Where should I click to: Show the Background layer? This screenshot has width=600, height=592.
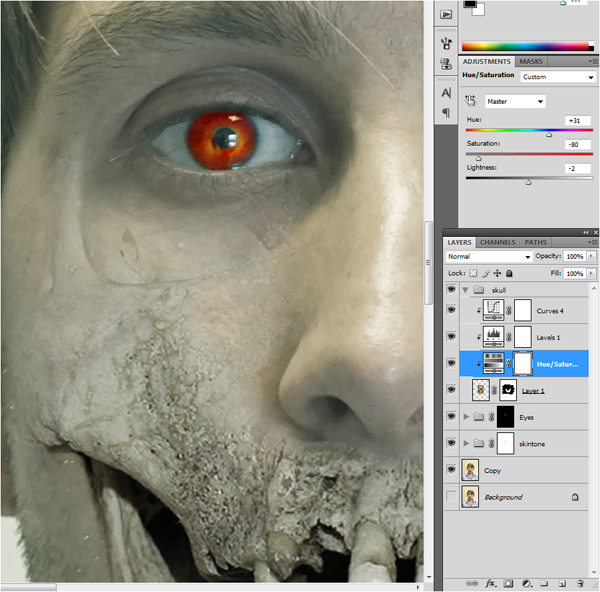tap(451, 496)
